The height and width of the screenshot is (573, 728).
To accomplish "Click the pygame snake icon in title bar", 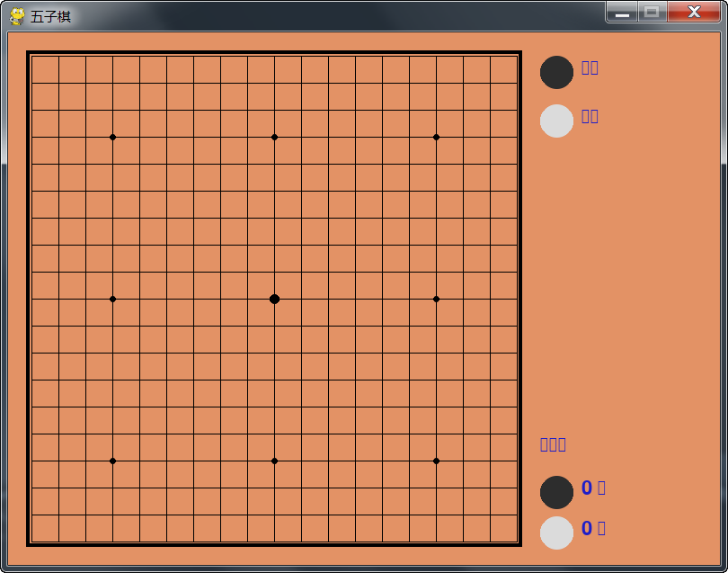I will click(x=17, y=16).
